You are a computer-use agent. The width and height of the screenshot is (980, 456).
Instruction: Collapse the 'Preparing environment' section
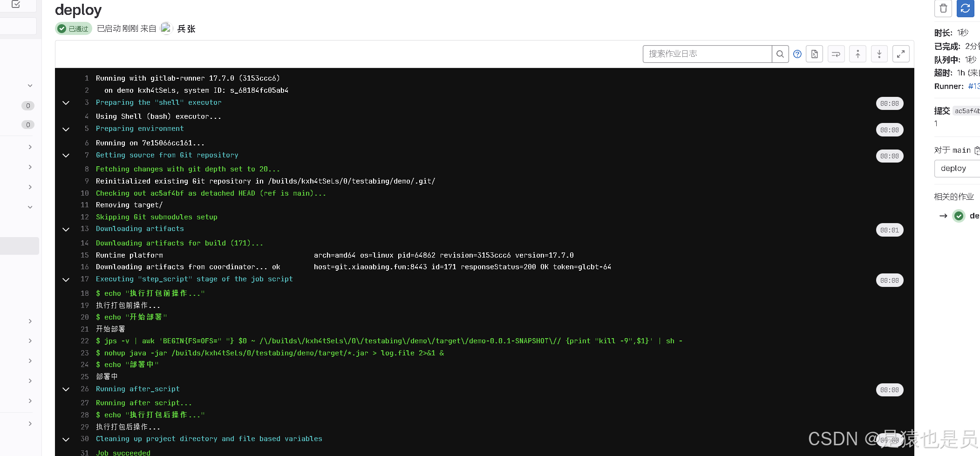pos(66,129)
